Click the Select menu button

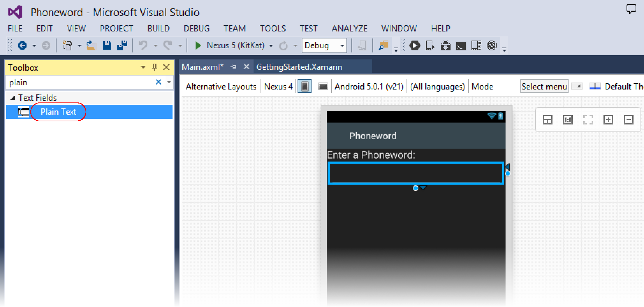(544, 86)
